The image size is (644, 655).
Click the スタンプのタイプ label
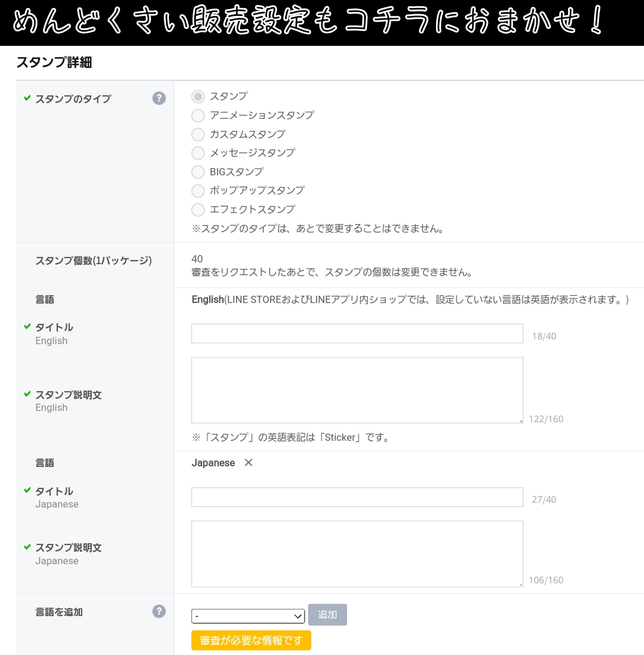[73, 99]
